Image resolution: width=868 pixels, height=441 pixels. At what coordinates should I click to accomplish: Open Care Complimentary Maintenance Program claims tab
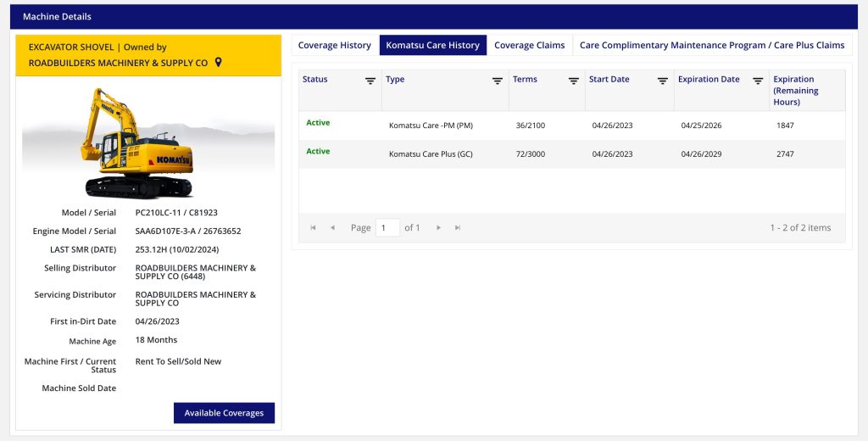(712, 45)
